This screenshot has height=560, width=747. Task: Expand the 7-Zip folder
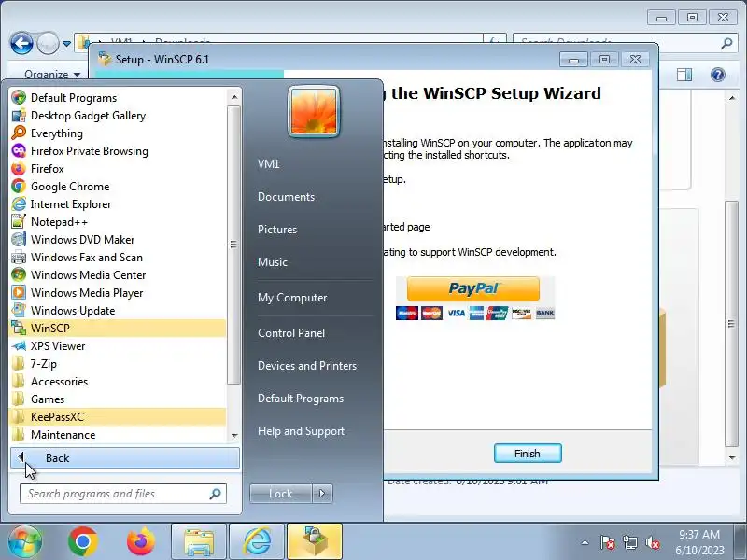[x=118, y=364]
